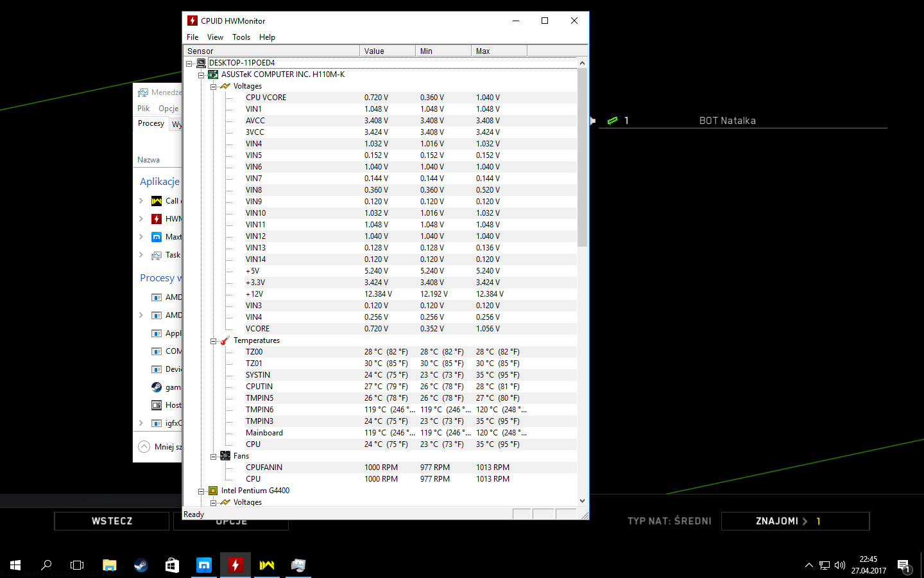924x578 pixels.
Task: Click the Max column header
Action: click(x=499, y=51)
